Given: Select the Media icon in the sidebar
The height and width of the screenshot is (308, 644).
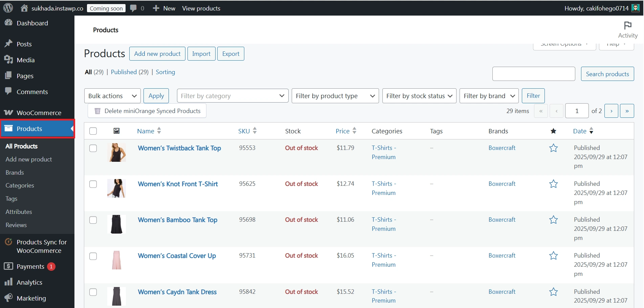Looking at the screenshot, I should point(9,60).
